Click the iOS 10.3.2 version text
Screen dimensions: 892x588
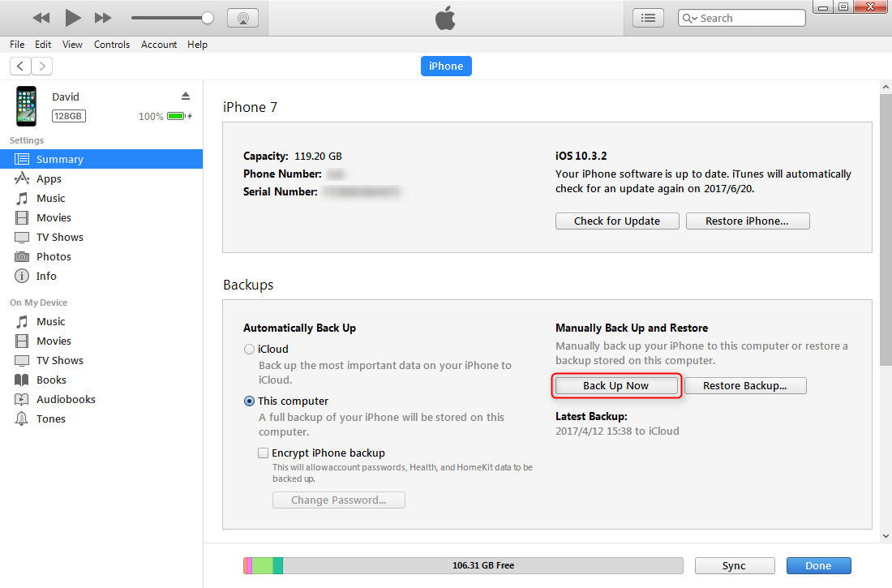click(581, 156)
